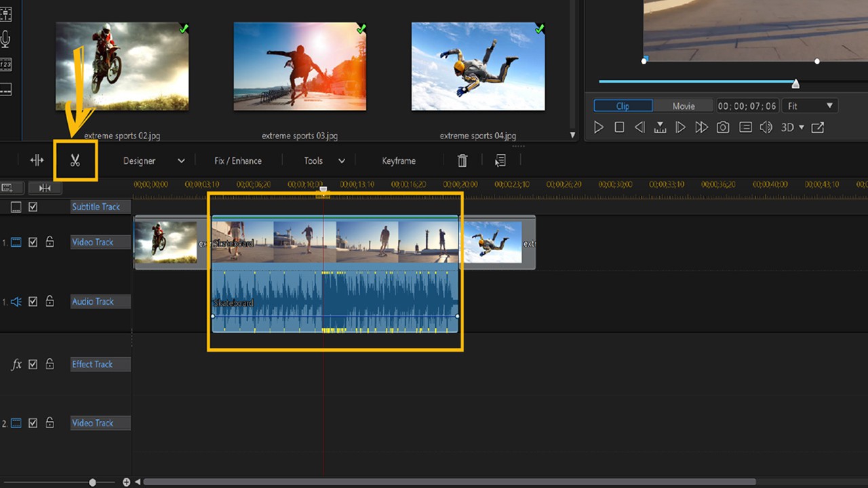The width and height of the screenshot is (868, 488).
Task: Switch preview to Movie mode
Action: click(x=684, y=106)
